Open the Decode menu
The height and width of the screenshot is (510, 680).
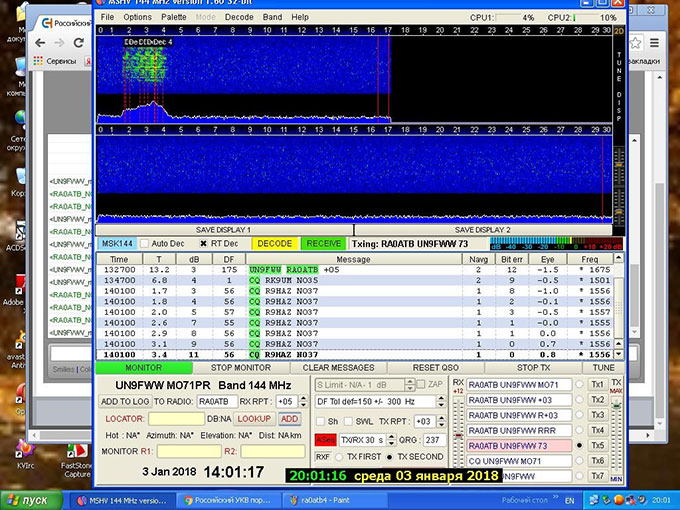pyautogui.click(x=239, y=17)
